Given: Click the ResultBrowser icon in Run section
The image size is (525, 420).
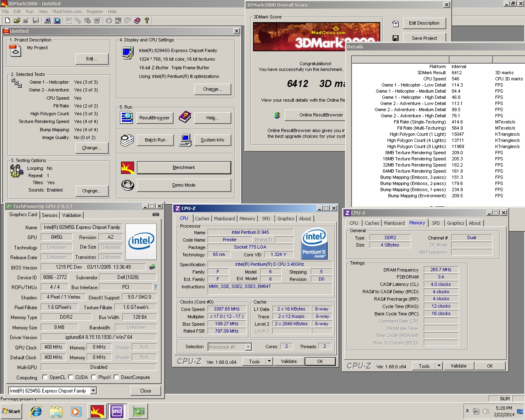Looking at the screenshot, I should pyautogui.click(x=126, y=117).
